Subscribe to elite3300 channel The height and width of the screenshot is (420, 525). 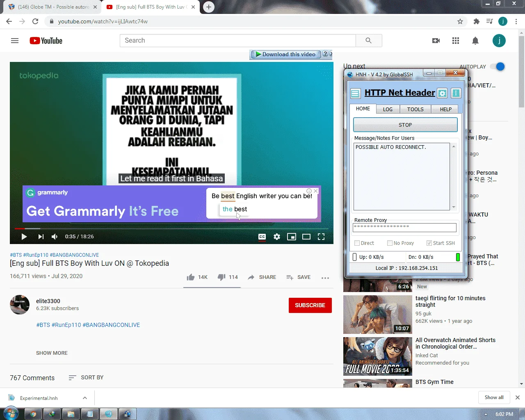tap(310, 305)
